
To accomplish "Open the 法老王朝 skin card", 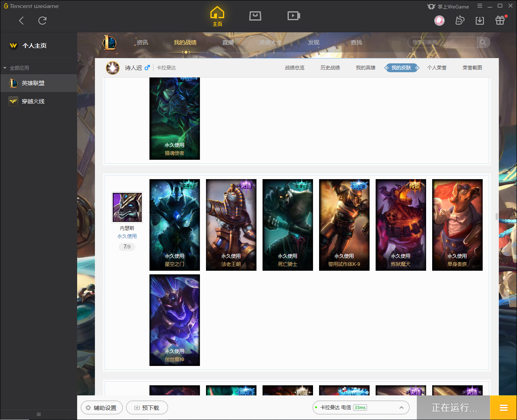I will click(231, 225).
